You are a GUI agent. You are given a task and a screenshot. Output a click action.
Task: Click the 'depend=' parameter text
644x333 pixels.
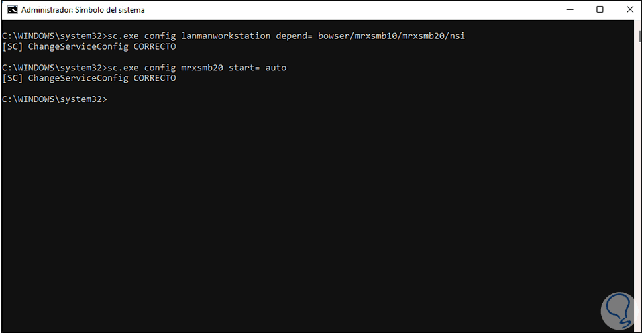(x=297, y=36)
